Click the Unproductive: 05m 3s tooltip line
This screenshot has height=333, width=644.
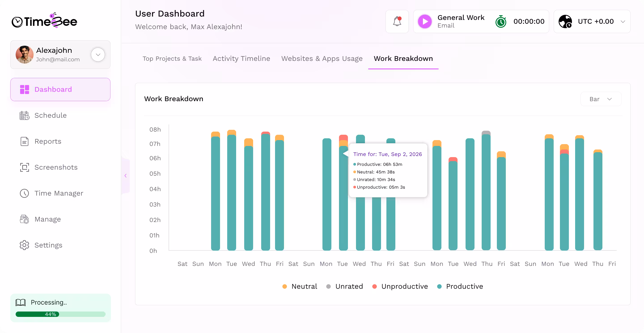(x=379, y=187)
